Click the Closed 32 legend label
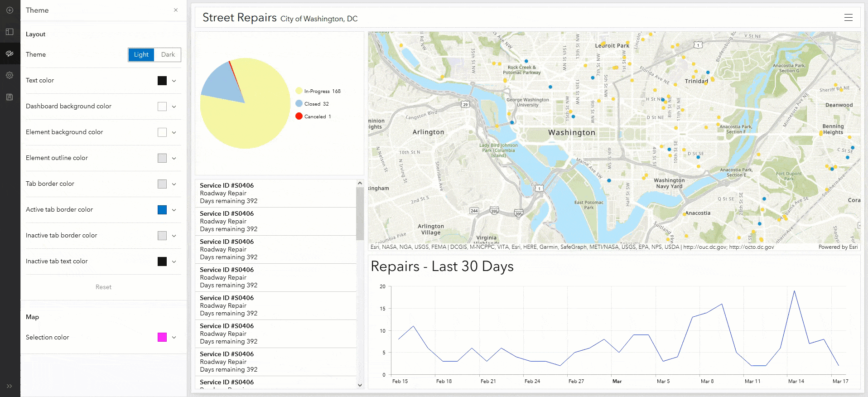Image resolution: width=868 pixels, height=397 pixels. pyautogui.click(x=317, y=104)
